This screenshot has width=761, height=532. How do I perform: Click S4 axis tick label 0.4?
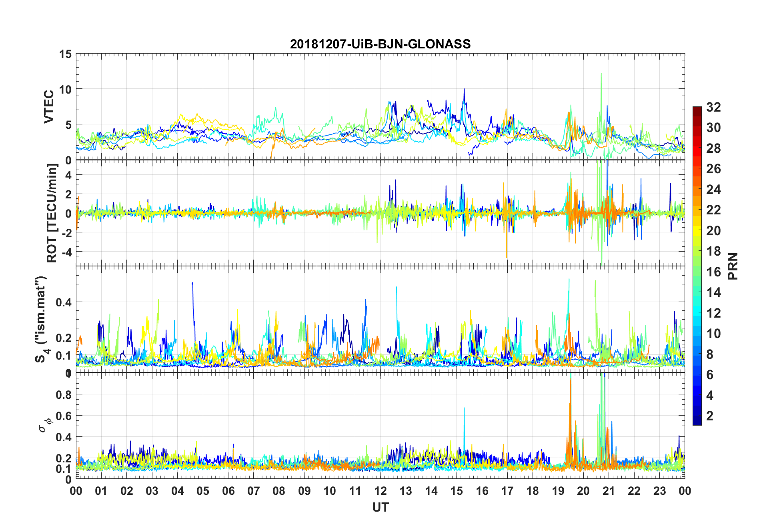(64, 302)
